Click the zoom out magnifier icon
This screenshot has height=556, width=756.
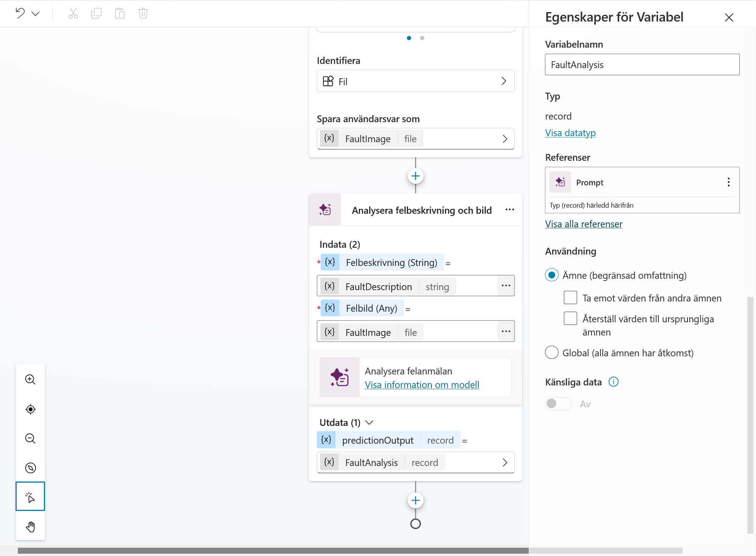click(30, 438)
